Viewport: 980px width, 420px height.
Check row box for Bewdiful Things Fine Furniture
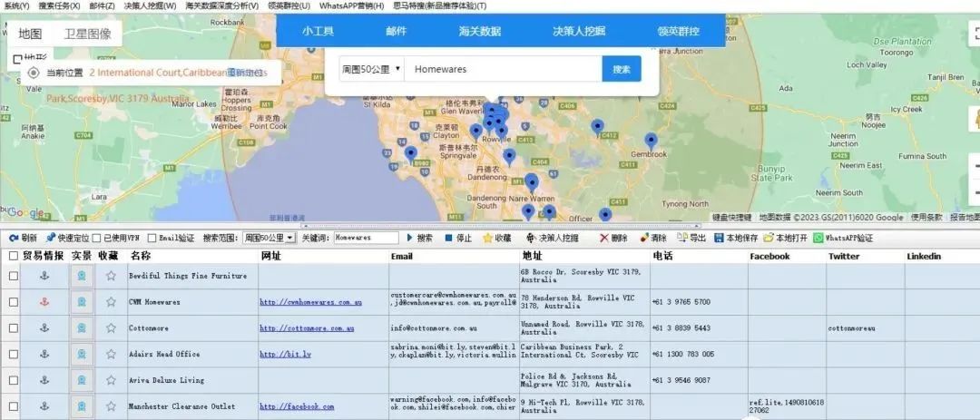point(14,276)
